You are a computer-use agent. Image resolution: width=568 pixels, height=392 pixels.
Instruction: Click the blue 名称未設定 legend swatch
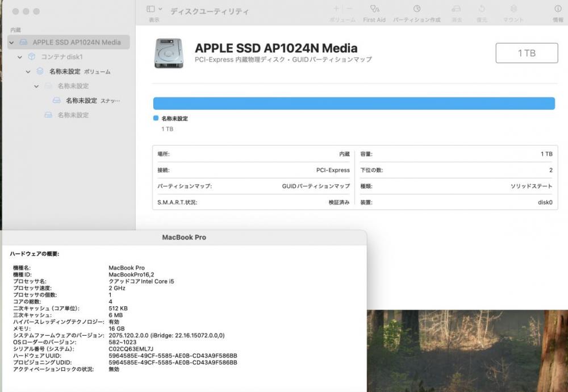(x=156, y=118)
